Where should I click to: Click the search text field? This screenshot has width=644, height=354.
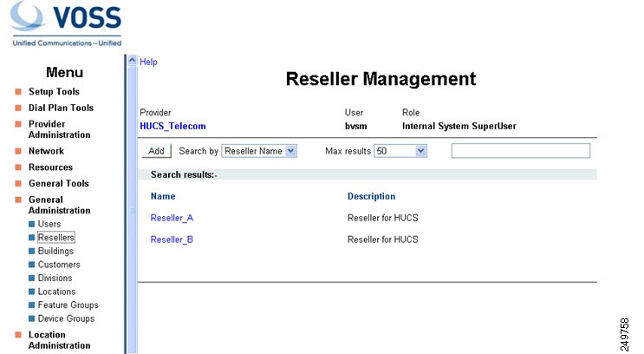(521, 151)
